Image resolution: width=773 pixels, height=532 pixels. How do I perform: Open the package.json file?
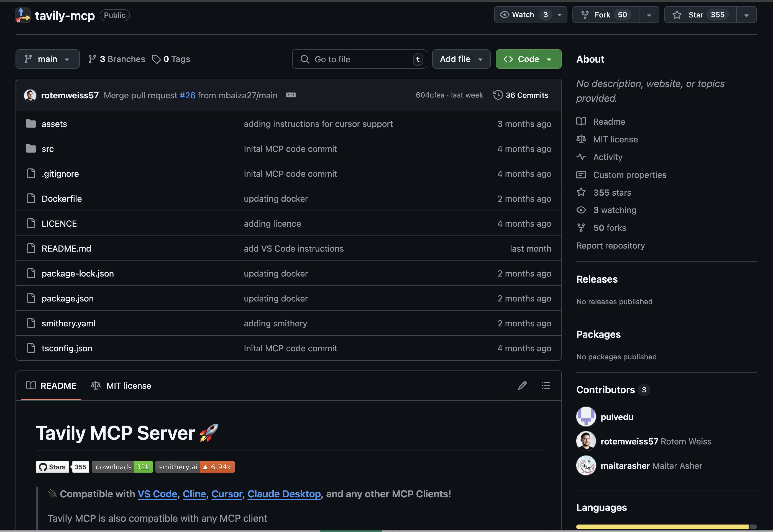tap(68, 298)
